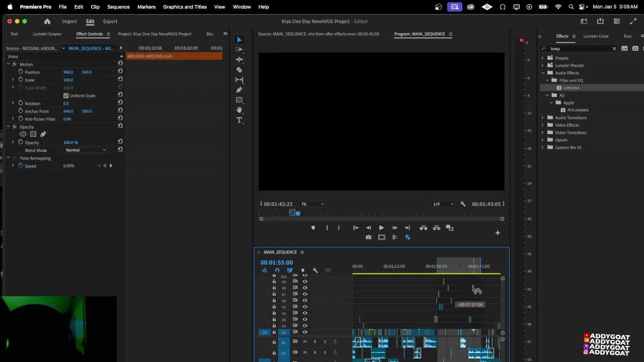Toggle V1 track output eye
This screenshot has width=644, height=362.
[x=305, y=332]
